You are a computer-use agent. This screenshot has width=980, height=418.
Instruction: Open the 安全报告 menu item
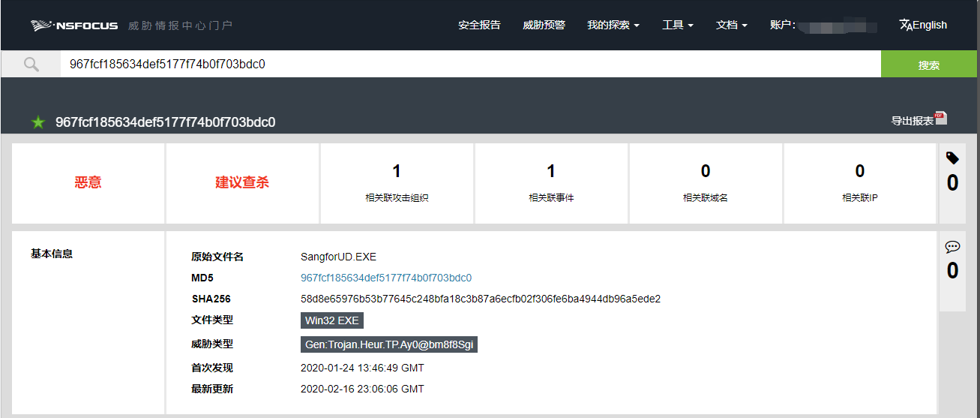(479, 25)
